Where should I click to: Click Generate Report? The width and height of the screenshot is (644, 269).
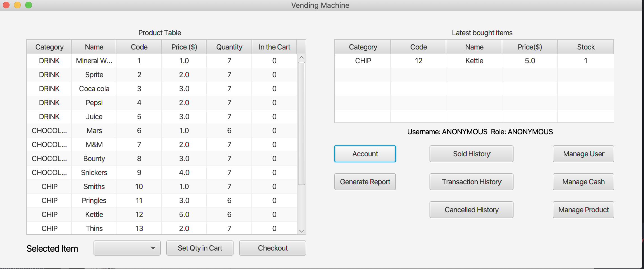tap(365, 182)
